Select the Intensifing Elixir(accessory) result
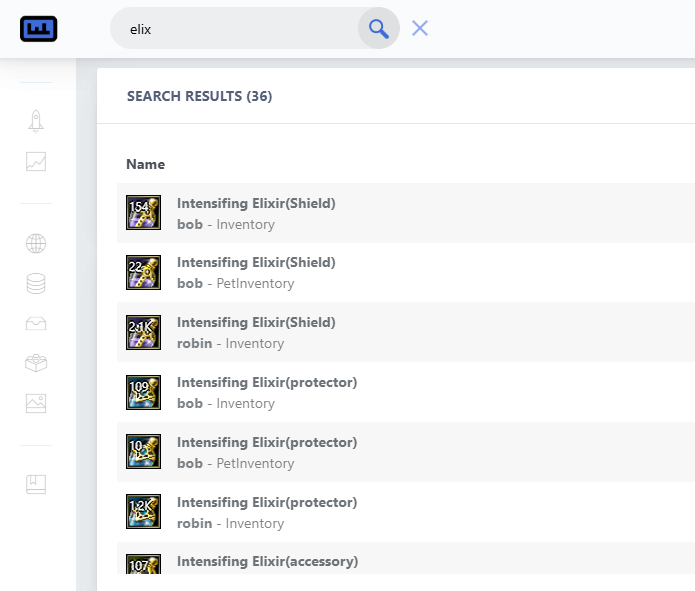The image size is (695, 591). 267,562
